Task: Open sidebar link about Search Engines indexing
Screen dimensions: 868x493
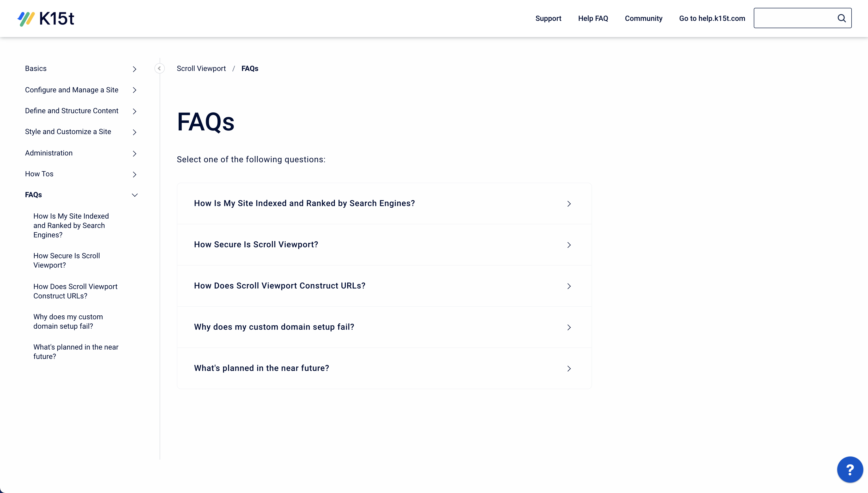Action: pos(71,226)
